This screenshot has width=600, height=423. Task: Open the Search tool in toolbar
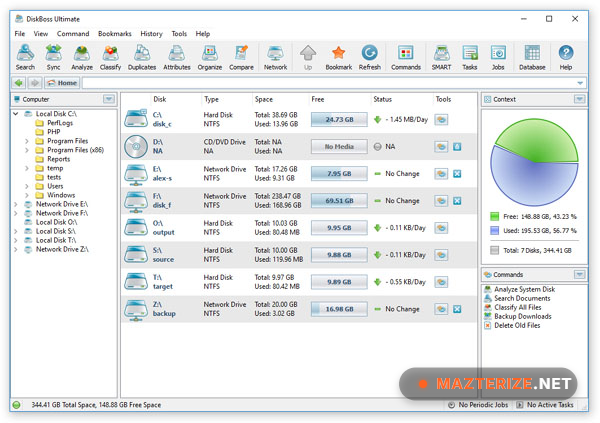pos(25,57)
